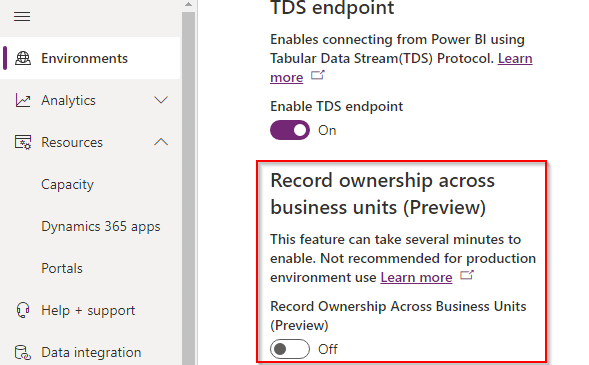Expand the Analytics section chevron
This screenshot has width=589, height=365.
161,100
